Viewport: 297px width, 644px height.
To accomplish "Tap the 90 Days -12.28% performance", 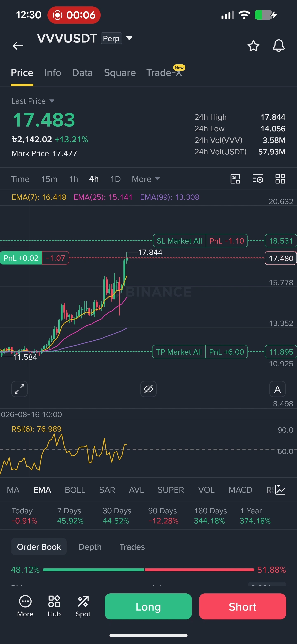I will (x=163, y=516).
